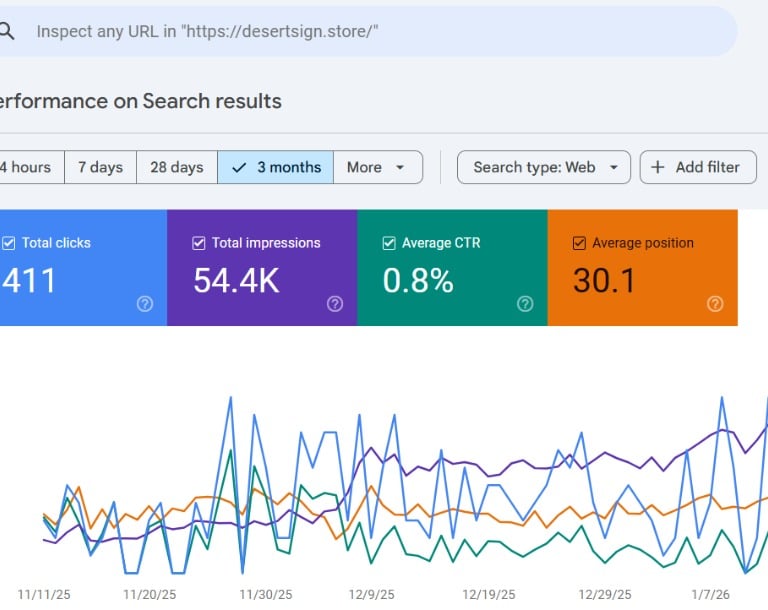The image size is (768, 610).
Task: Click help icon on Total clicks card
Action: (145, 304)
